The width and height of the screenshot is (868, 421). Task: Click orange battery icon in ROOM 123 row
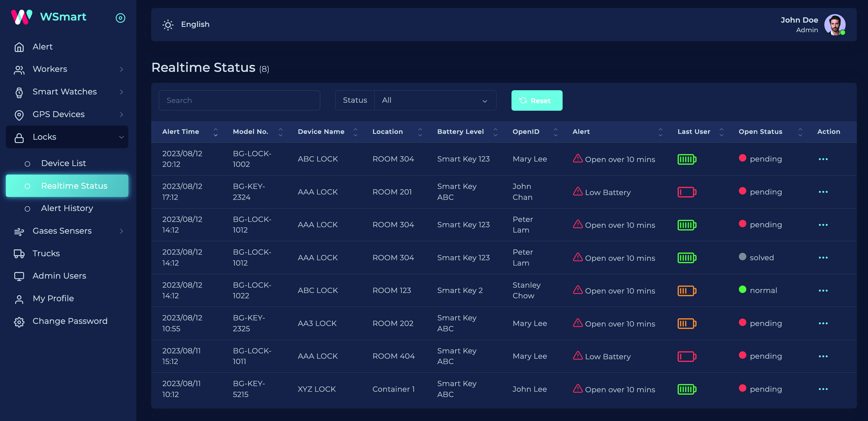(x=687, y=291)
